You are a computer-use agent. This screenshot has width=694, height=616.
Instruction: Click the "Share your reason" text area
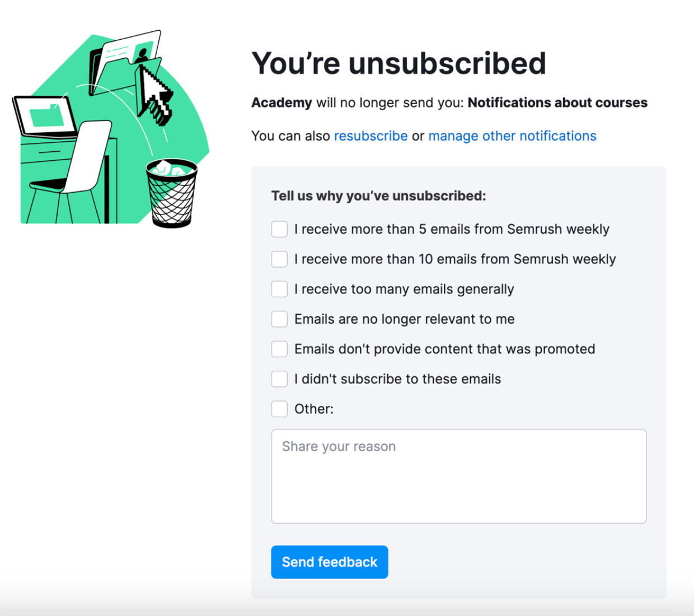(459, 476)
